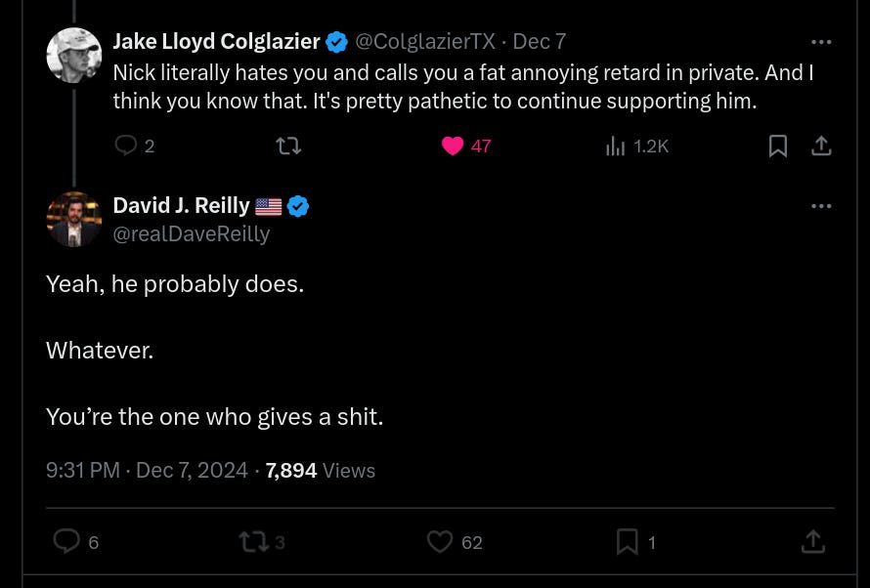Image resolution: width=870 pixels, height=588 pixels.
Task: Like David J. Reilly's tweet
Action: 441,541
